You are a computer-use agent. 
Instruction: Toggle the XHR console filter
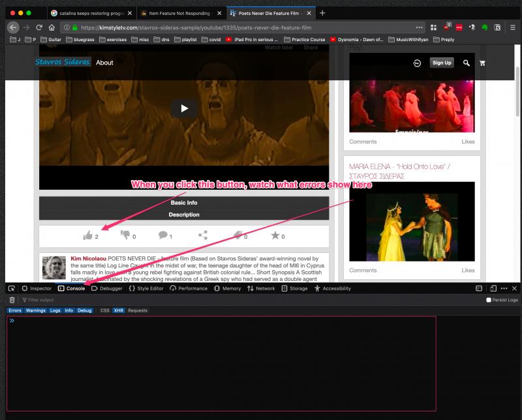point(118,310)
